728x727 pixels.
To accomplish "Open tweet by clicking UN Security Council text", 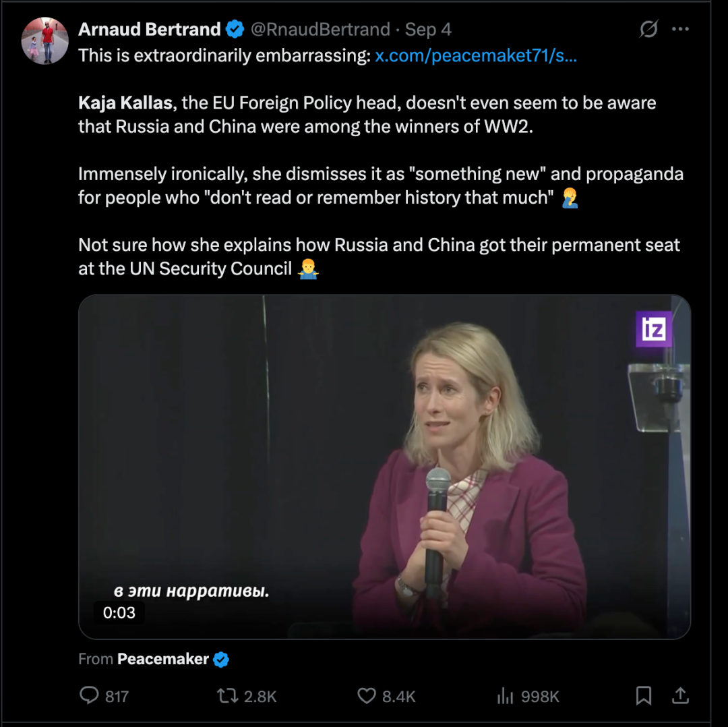I will click(211, 268).
